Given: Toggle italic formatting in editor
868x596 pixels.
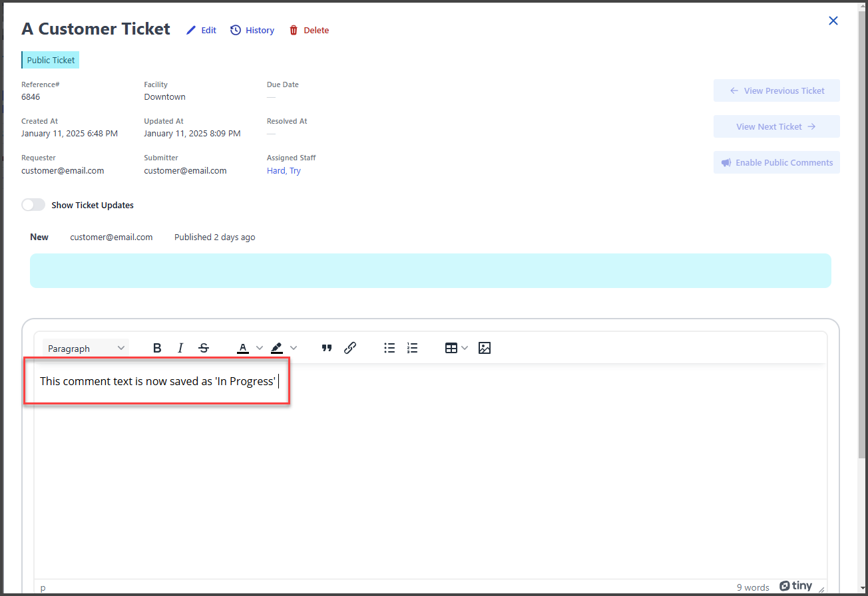Looking at the screenshot, I should tap(180, 348).
